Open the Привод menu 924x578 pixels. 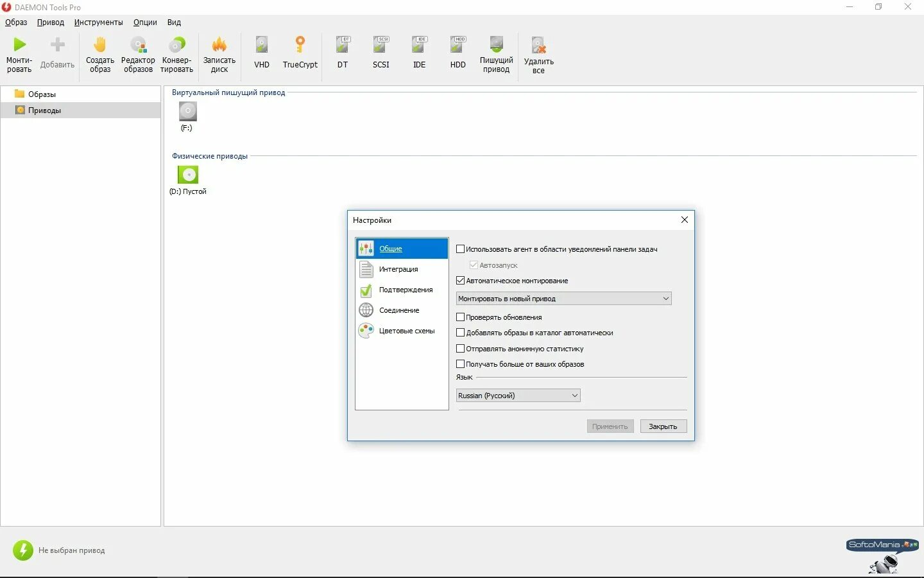coord(51,22)
